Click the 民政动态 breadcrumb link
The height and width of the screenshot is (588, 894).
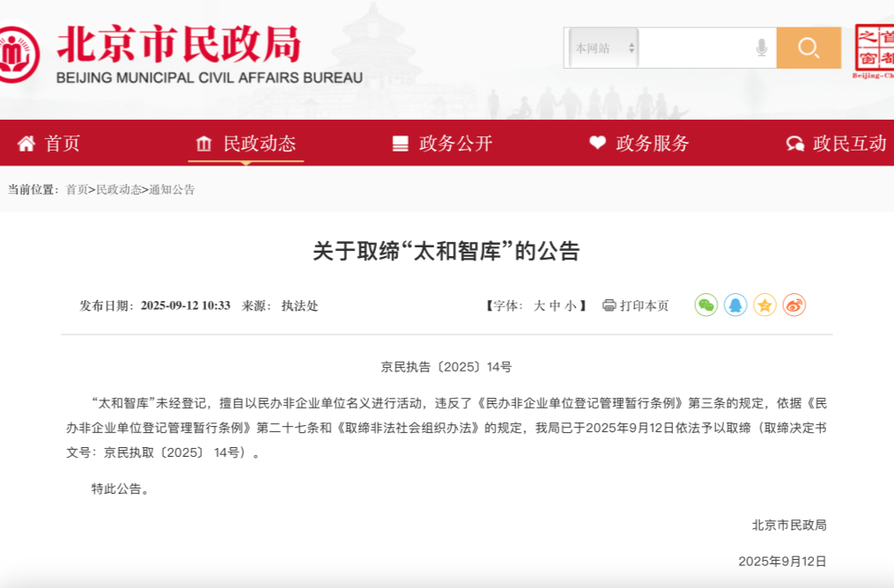pos(119,190)
